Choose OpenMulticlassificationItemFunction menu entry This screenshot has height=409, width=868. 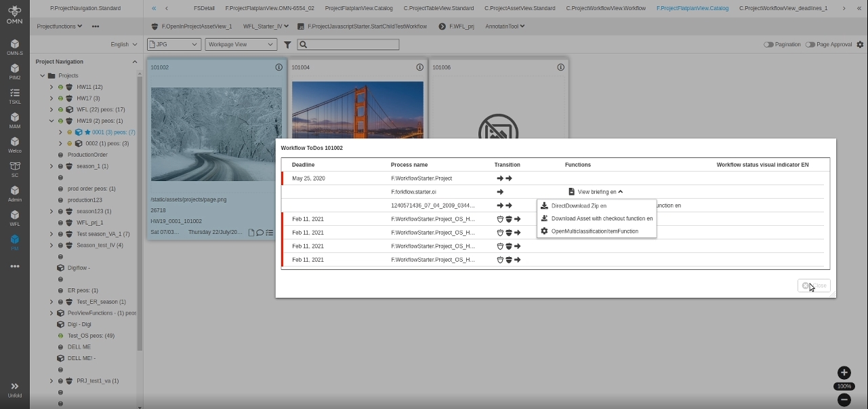(594, 231)
